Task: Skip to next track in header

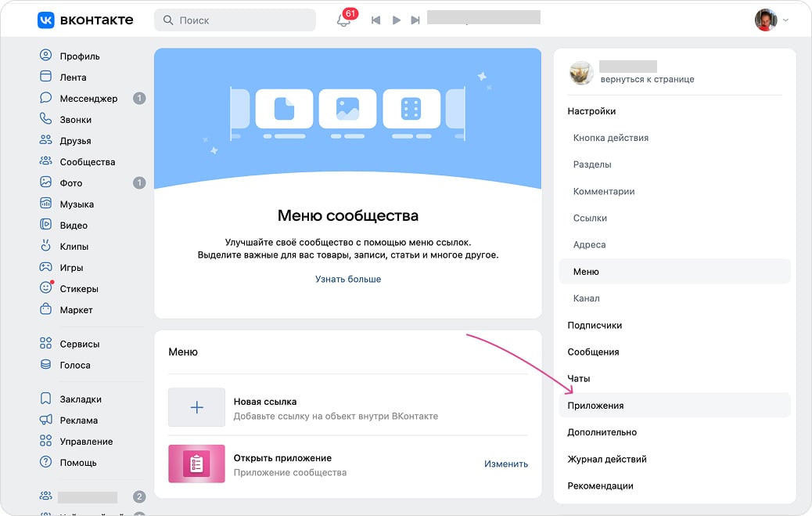Action: (415, 20)
